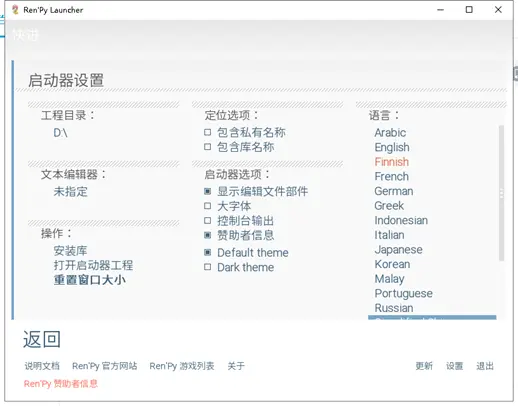
Task: Choose Japanese language
Action: pyautogui.click(x=398, y=250)
